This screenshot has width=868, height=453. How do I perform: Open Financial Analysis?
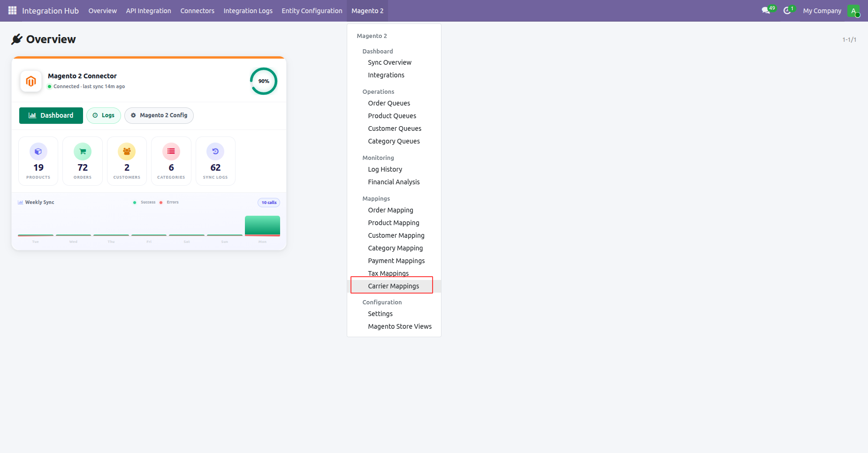pos(394,182)
